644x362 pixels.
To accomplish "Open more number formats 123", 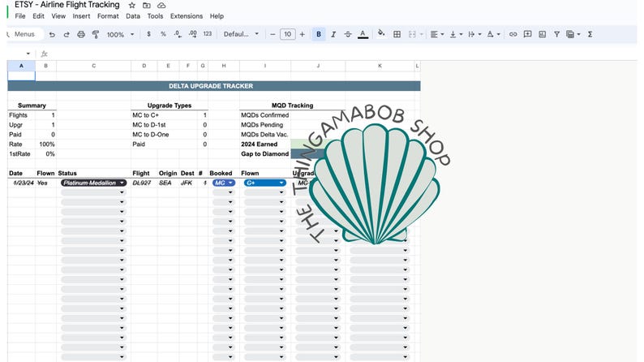I will 208,34.
